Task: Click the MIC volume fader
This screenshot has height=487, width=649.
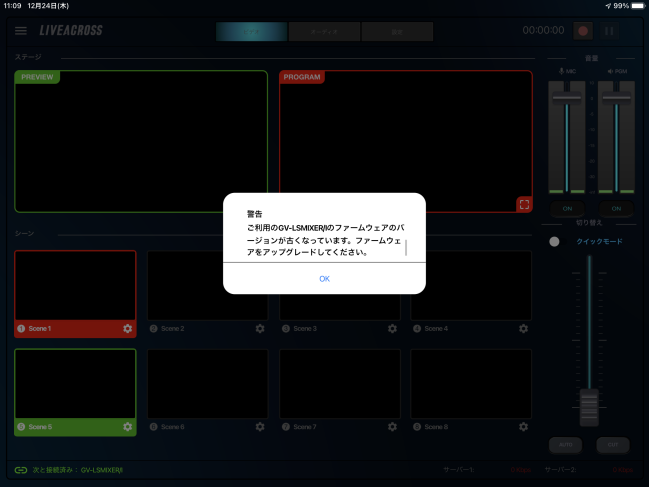Action: 566,98
